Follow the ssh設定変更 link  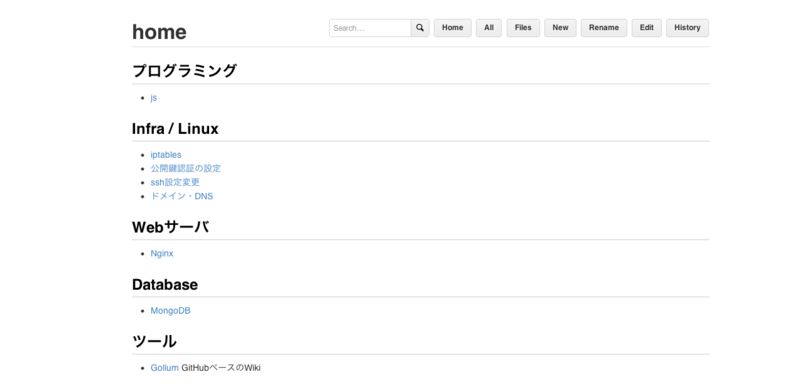[x=175, y=182]
